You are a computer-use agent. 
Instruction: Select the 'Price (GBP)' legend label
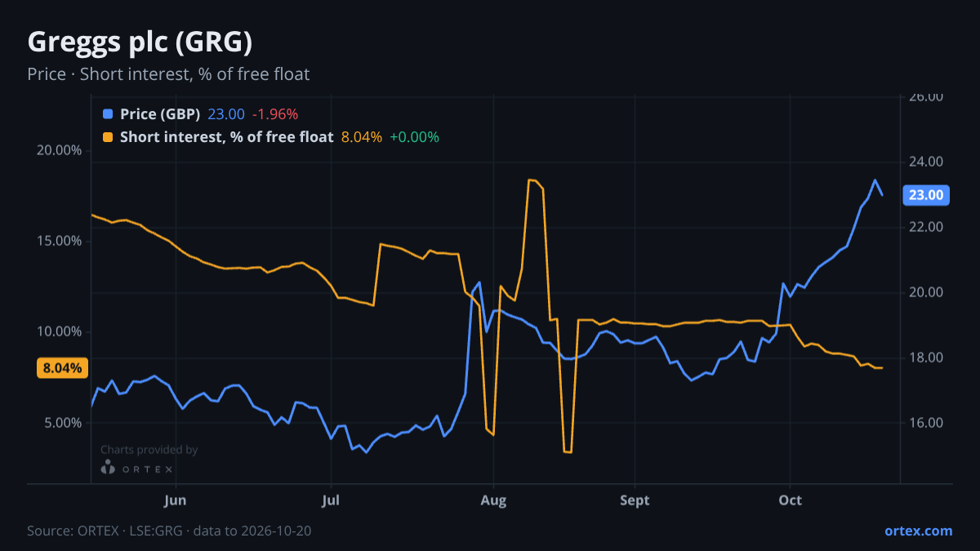(160, 114)
